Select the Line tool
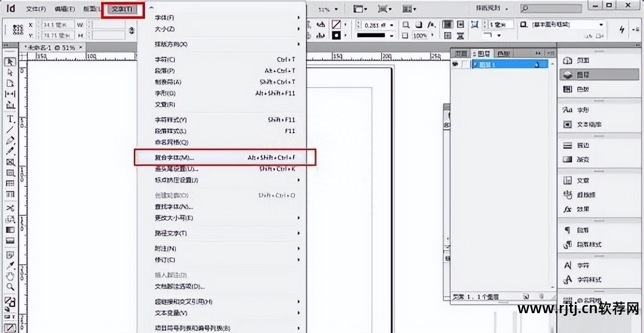Image resolution: width=644 pixels, height=333 pixels. click(10, 129)
